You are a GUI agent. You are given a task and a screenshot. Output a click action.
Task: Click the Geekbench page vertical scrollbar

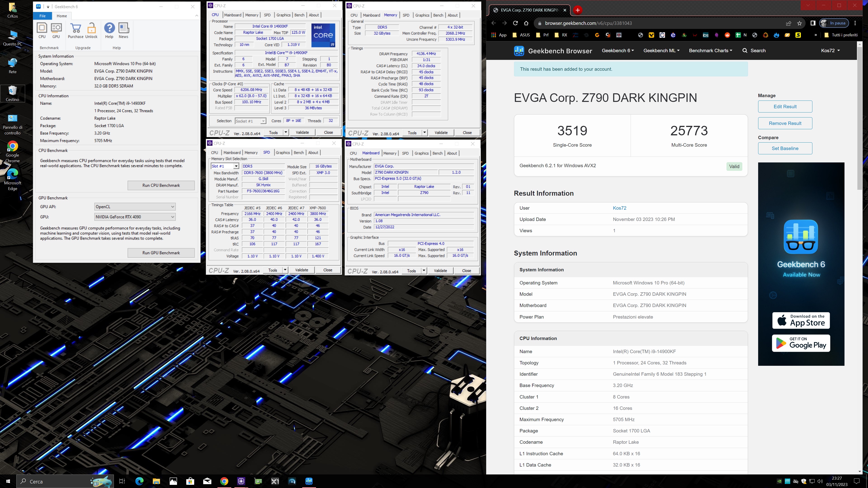[x=860, y=118]
